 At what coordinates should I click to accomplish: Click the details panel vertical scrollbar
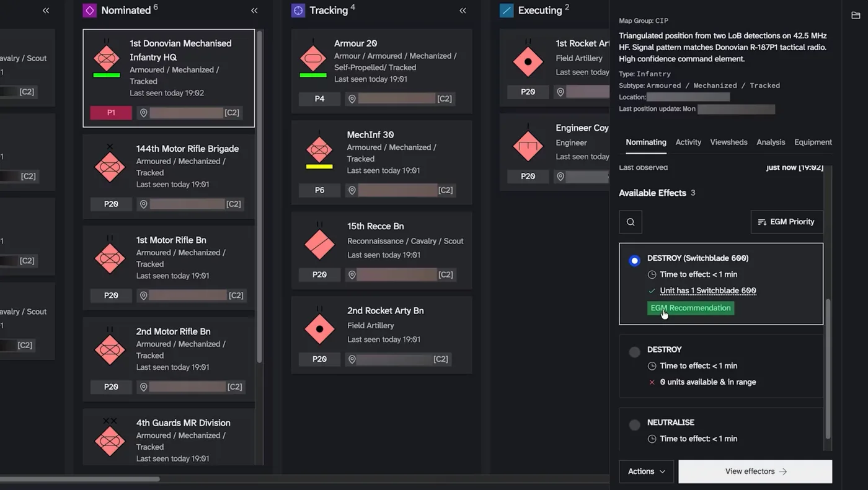(x=827, y=369)
